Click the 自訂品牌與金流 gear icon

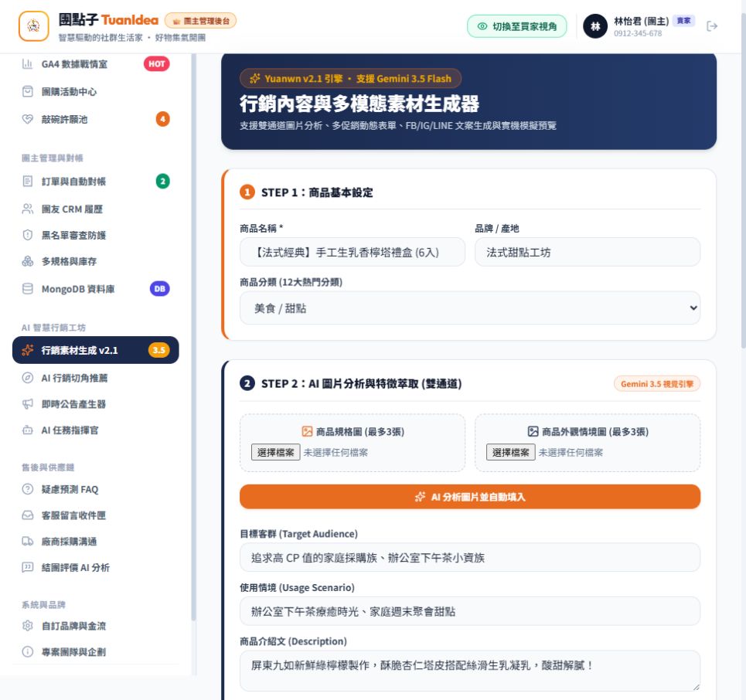click(28, 625)
